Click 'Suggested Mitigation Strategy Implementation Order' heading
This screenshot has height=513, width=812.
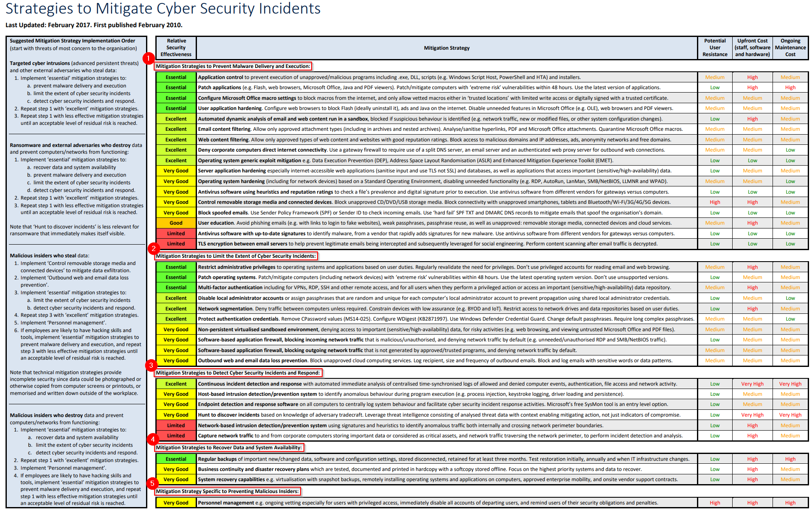point(73,41)
